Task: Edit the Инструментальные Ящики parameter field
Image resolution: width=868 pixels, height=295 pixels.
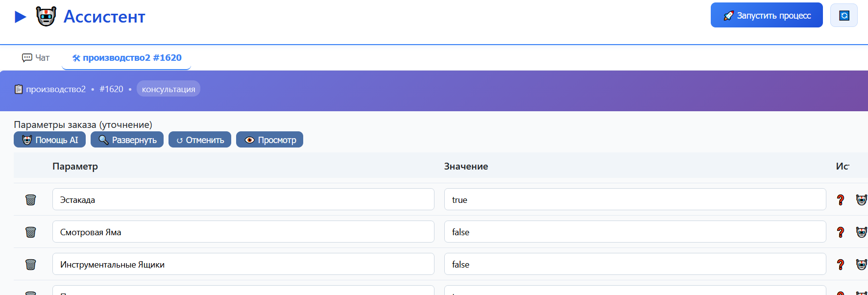Action: (x=243, y=264)
